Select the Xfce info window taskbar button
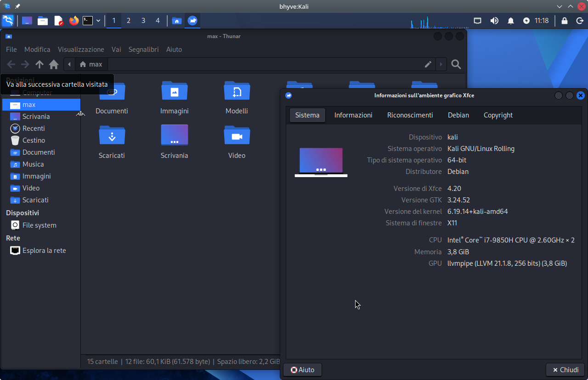Image resolution: width=588 pixels, height=380 pixels. (x=192, y=21)
